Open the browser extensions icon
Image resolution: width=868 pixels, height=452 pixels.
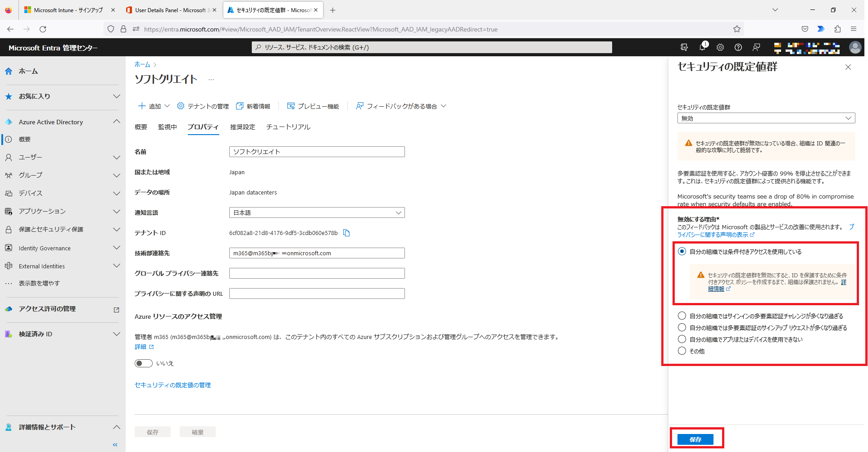pos(837,29)
